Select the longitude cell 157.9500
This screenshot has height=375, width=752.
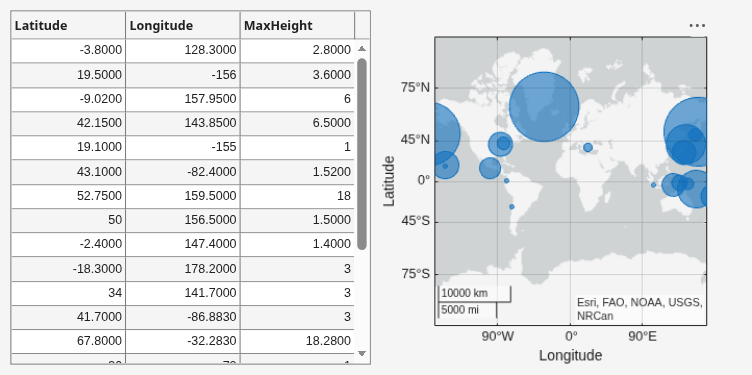coord(183,99)
